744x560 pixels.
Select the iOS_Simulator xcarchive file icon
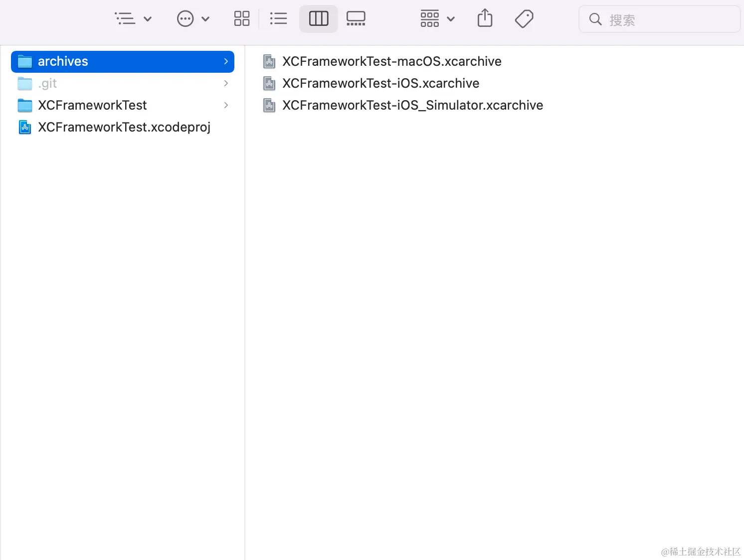(269, 105)
